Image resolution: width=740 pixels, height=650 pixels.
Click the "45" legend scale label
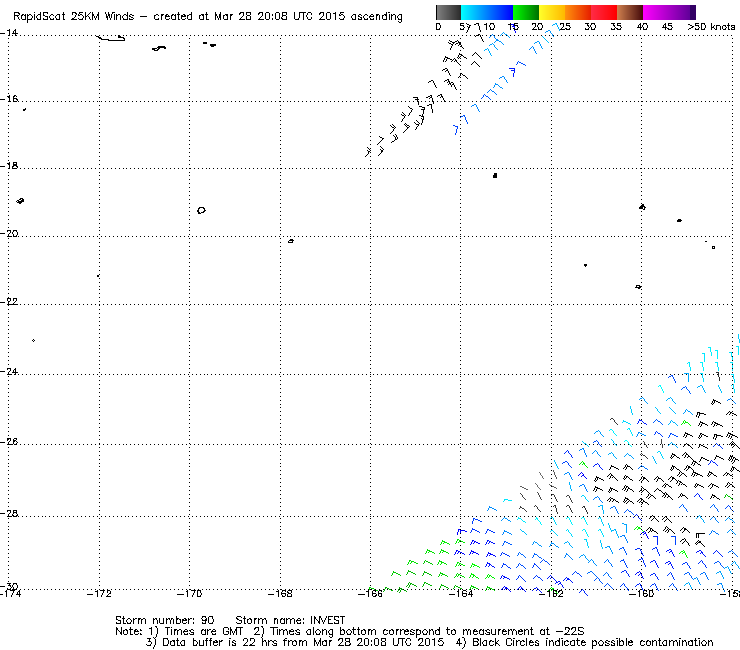click(667, 27)
